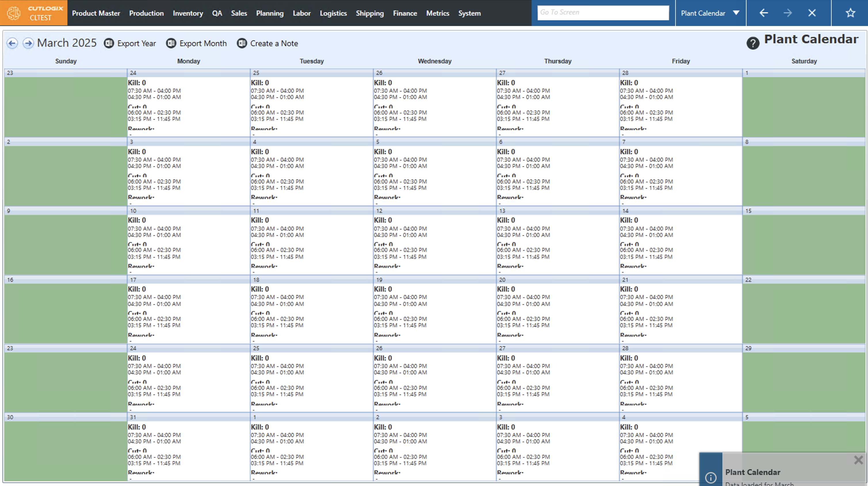868x486 pixels.
Task: Open the Inventory menu
Action: tap(188, 13)
